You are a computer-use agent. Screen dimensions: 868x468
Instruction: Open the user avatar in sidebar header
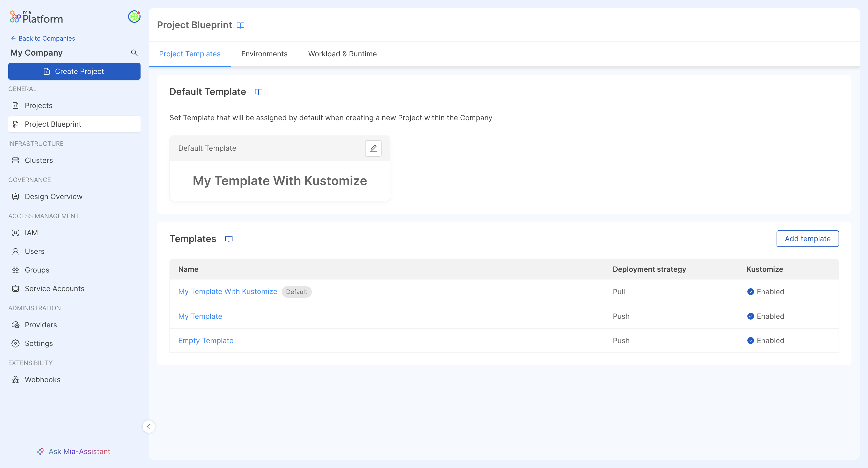[x=134, y=17]
